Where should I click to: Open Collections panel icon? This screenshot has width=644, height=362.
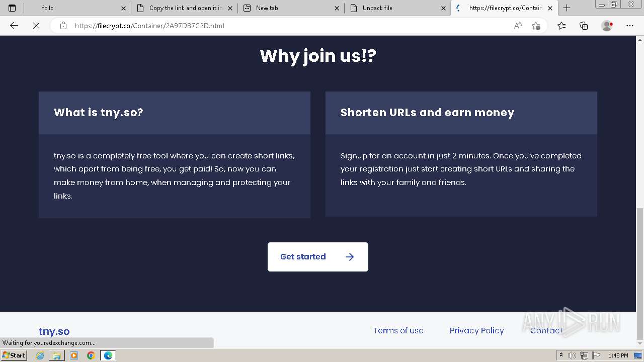[584, 26]
